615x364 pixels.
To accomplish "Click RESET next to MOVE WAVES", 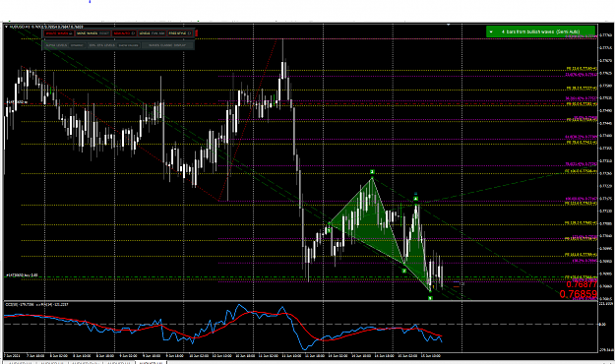I will (104, 33).
